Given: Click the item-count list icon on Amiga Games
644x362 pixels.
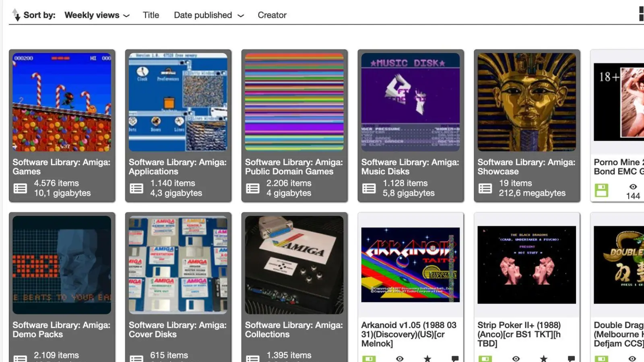Looking at the screenshot, I should tap(20, 188).
